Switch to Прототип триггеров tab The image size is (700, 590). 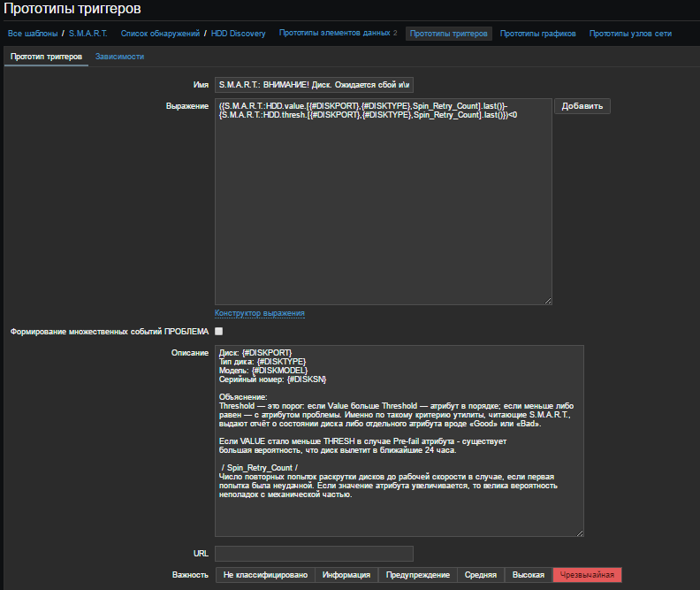[47, 57]
